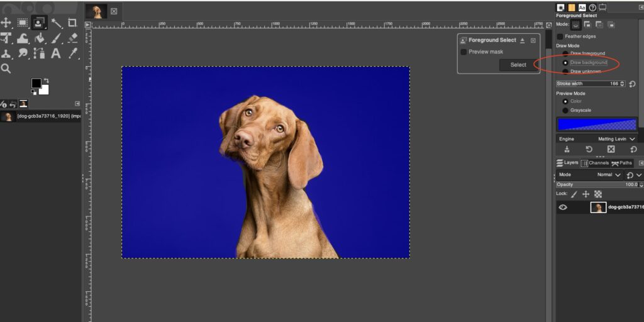Open the image menu arrow at ruler corner

click(87, 25)
